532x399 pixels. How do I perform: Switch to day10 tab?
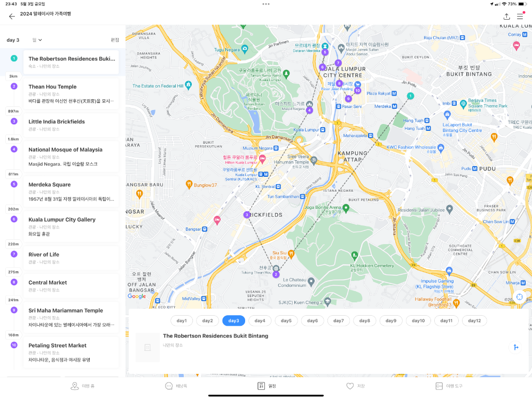[x=418, y=320]
